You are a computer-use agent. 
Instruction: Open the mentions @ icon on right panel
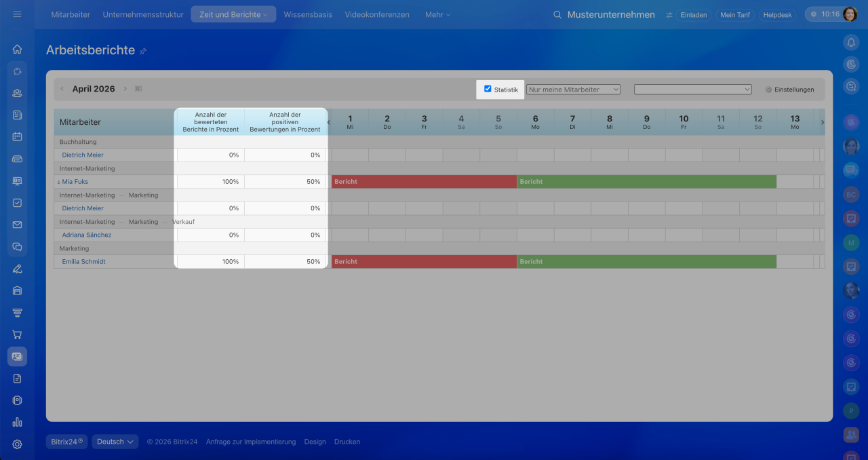pyautogui.click(x=851, y=64)
